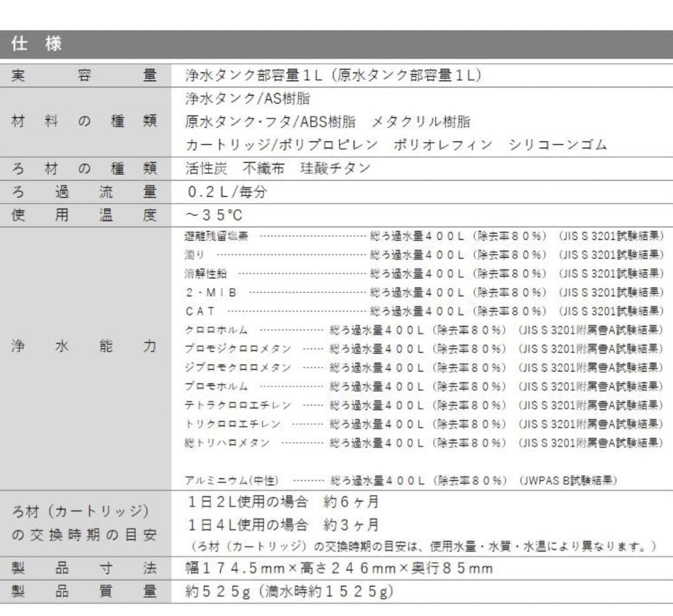Viewport: 673px width, 616px height.
Task: Select the 遊離残留塩素 removal row
Action: tap(424, 236)
